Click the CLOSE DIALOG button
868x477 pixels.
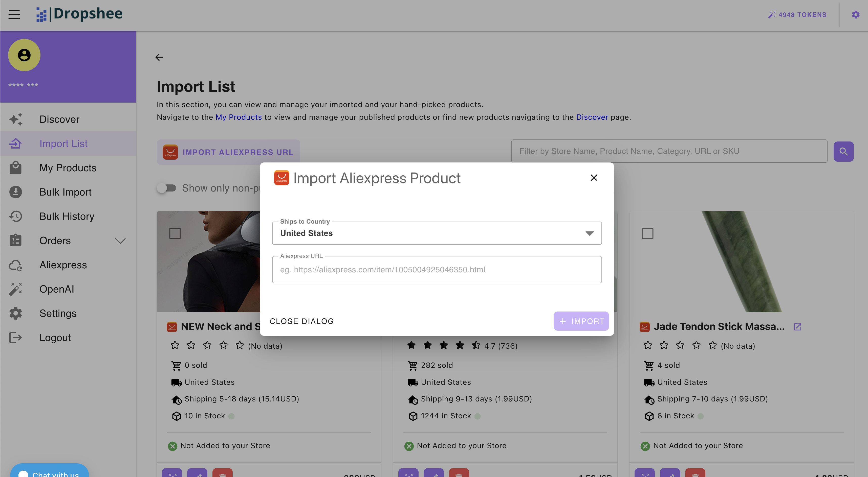point(301,321)
